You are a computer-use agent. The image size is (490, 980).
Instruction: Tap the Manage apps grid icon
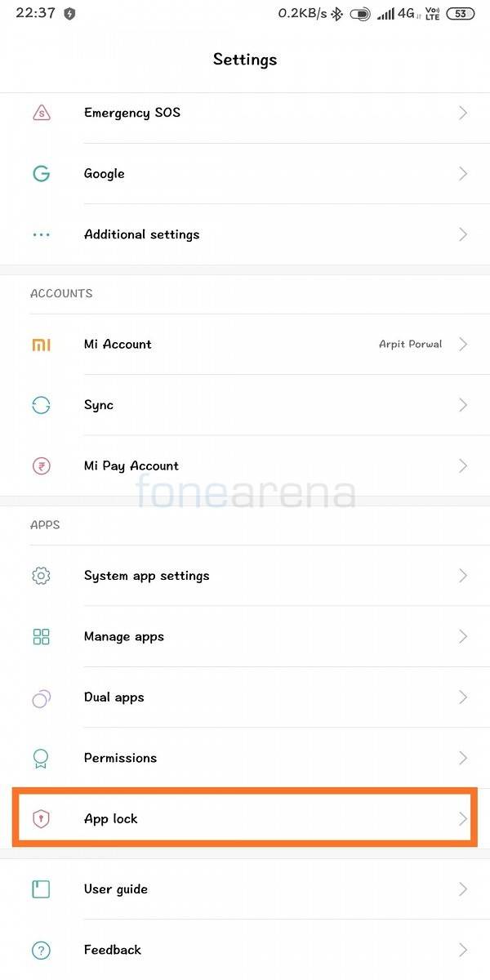(x=41, y=636)
